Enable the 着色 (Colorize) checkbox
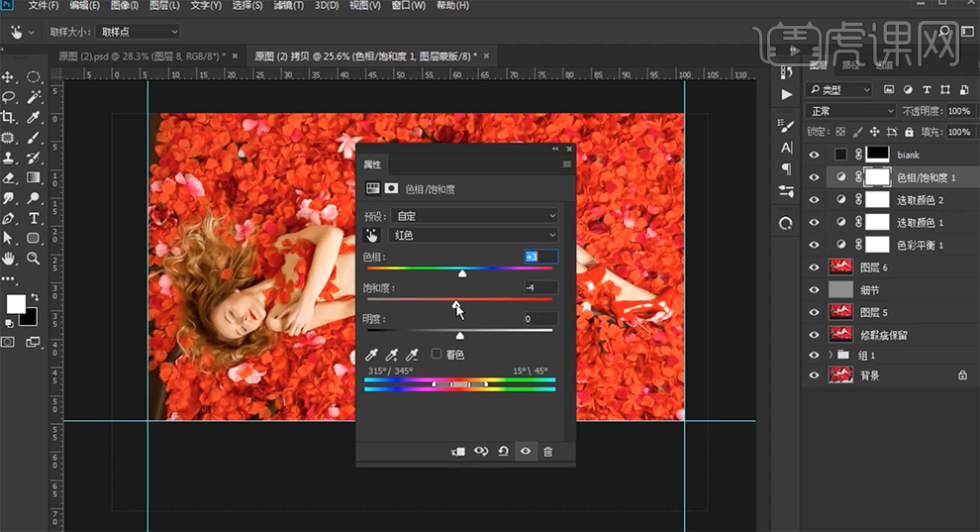 (x=437, y=354)
